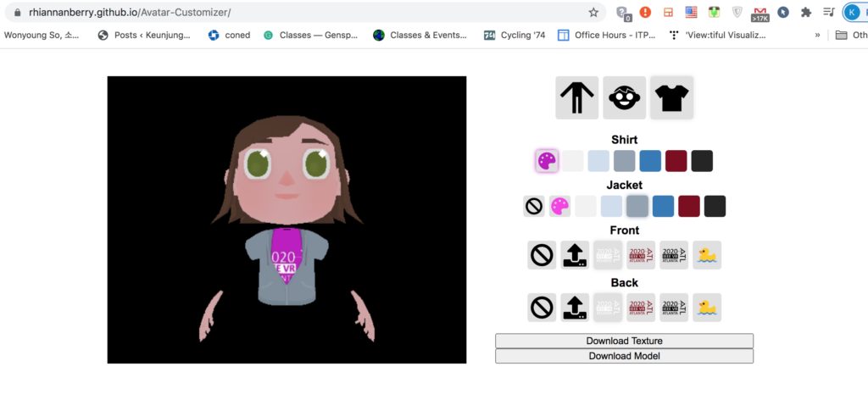Select light blue Jacket color swatch
The height and width of the screenshot is (411, 868).
click(612, 206)
